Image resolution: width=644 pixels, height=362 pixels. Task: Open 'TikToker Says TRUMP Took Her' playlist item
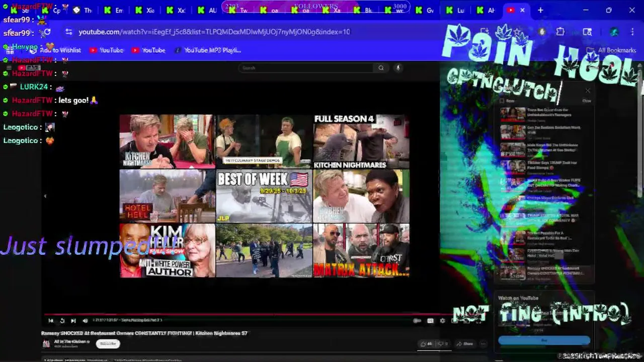coord(543,167)
